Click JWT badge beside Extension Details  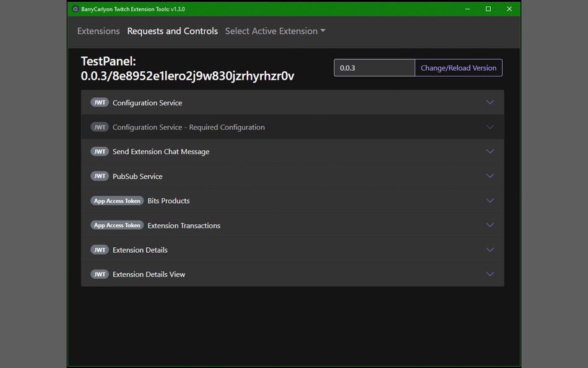[100, 250]
